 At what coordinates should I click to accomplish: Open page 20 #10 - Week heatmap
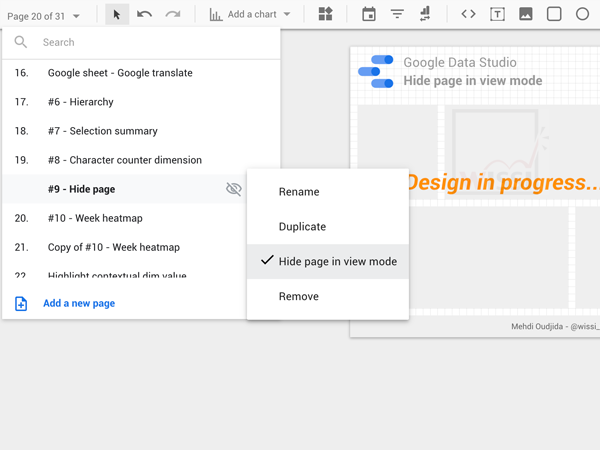124,218
